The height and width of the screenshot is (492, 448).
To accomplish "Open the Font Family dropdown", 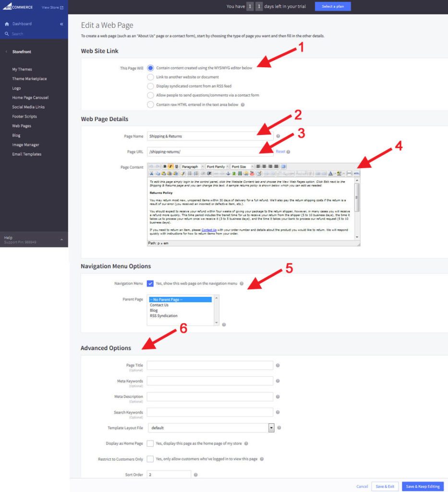I will tap(218, 167).
